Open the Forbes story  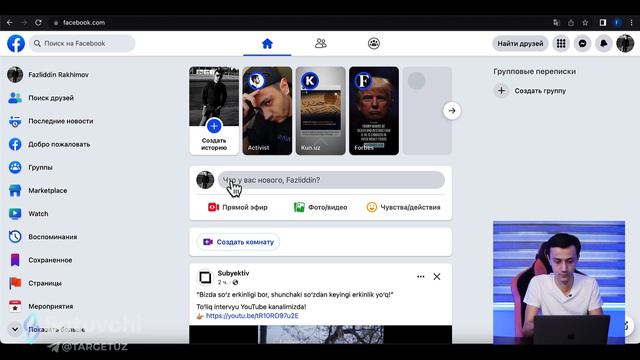coord(374,111)
